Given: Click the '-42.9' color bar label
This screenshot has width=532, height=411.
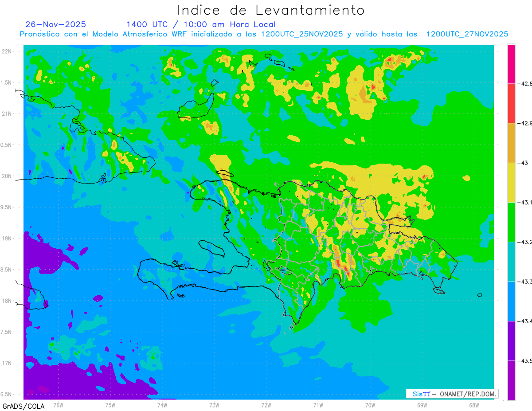Looking at the screenshot, I should 524,123.
